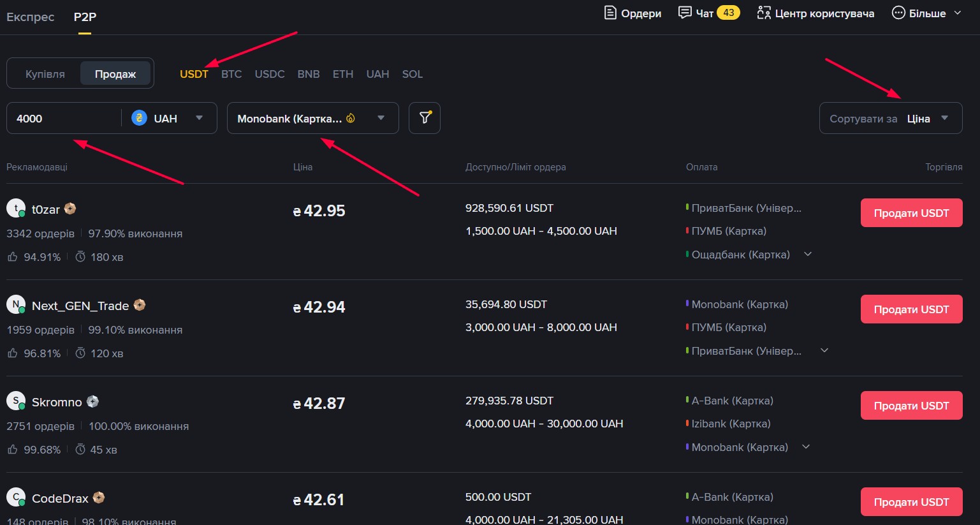Screen dimensions: 980x525
Task: Expand the Більше menu chevron
Action: click(x=958, y=13)
